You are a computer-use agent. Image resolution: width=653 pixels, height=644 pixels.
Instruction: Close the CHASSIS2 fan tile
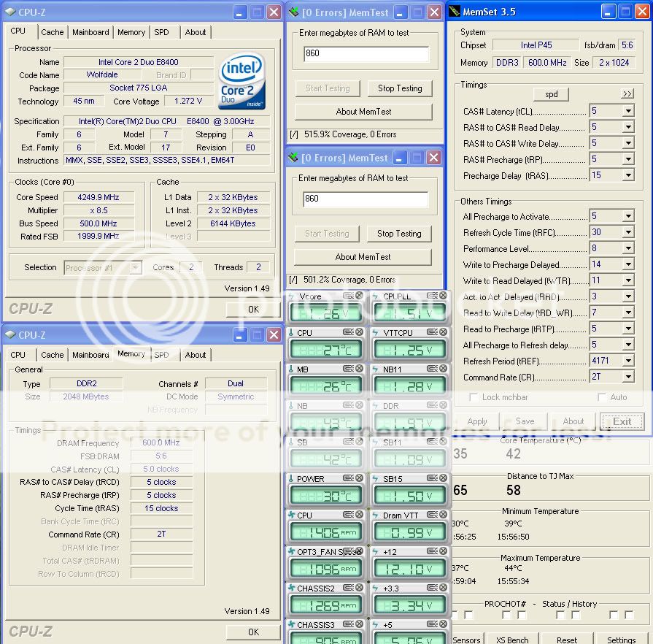click(359, 588)
